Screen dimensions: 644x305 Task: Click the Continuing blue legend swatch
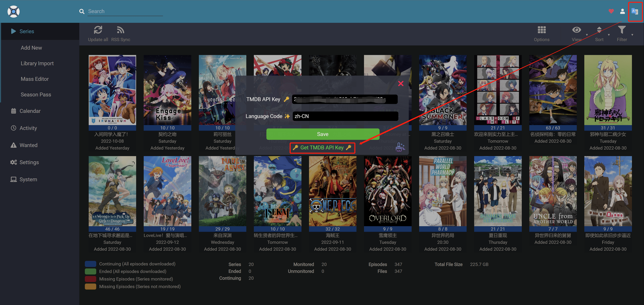click(x=91, y=264)
